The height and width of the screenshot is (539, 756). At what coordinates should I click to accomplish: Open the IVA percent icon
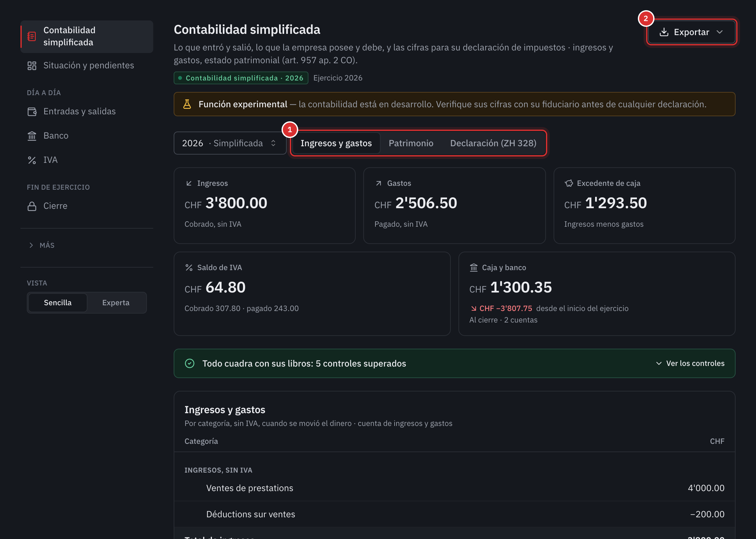click(x=32, y=160)
